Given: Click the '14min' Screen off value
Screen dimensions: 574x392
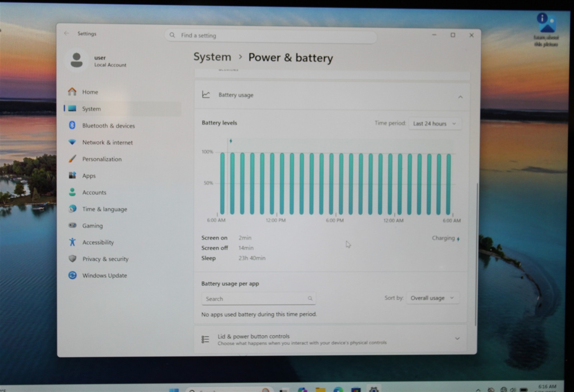Looking at the screenshot, I should click(246, 248).
